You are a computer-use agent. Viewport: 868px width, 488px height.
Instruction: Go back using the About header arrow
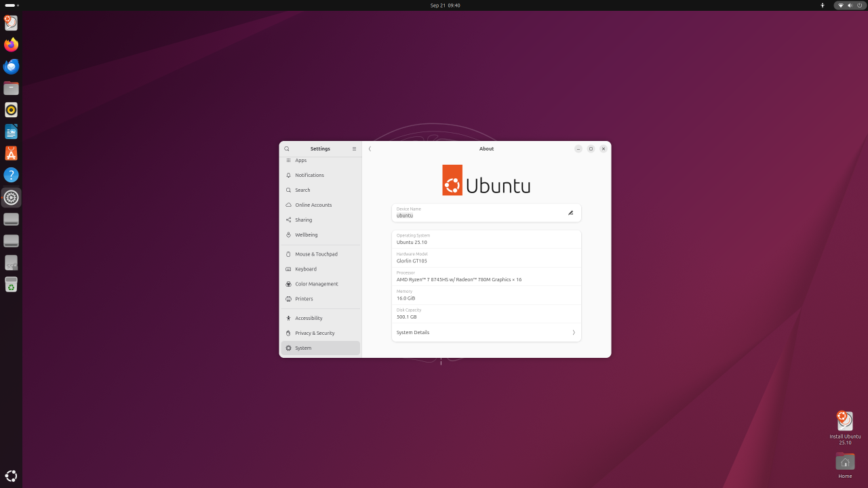370,149
